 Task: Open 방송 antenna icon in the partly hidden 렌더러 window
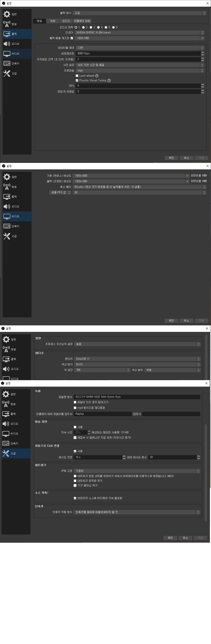[6, 349]
